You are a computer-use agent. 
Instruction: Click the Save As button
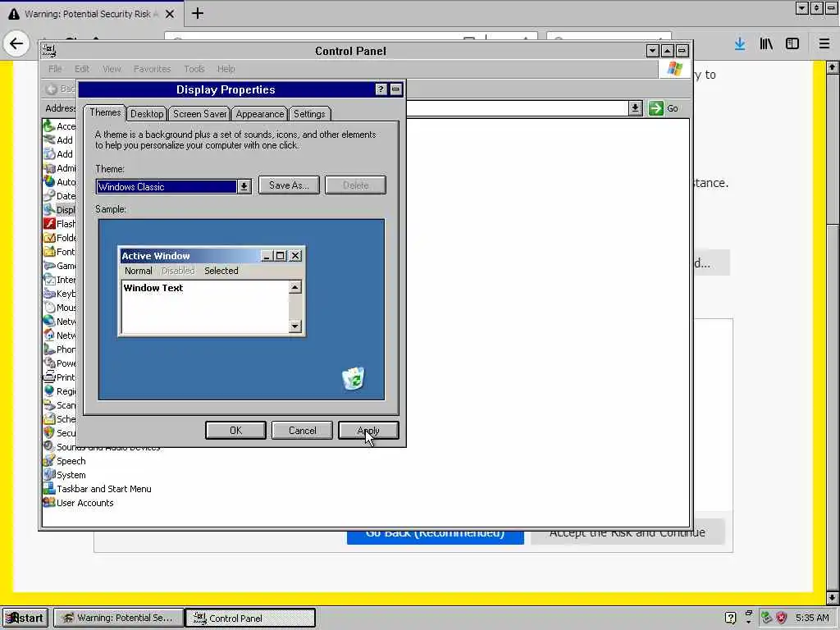coord(289,185)
